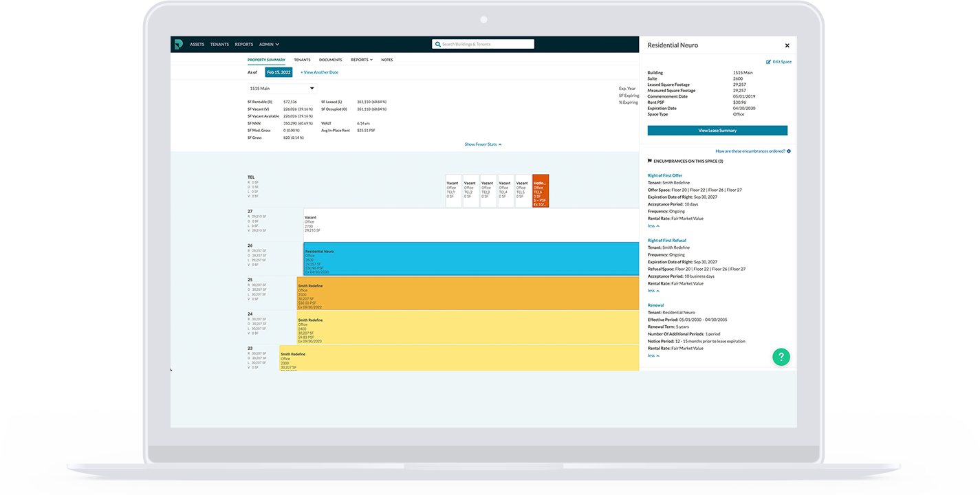Click the Edit Space pencil icon
The width and height of the screenshot is (980, 495).
(769, 62)
